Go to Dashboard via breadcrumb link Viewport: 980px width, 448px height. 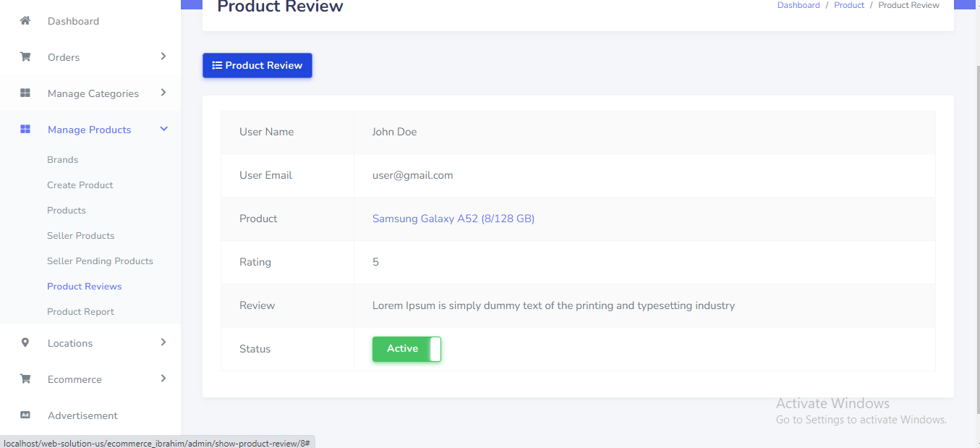798,5
